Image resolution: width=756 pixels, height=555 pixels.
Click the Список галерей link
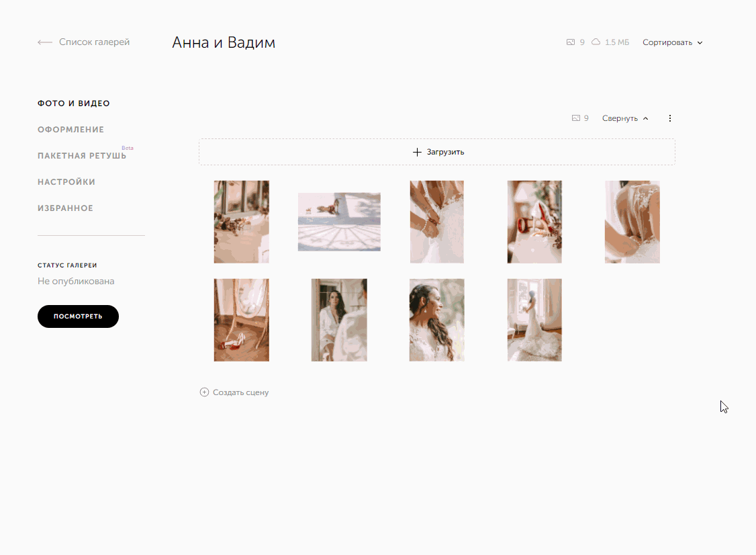[x=94, y=42]
